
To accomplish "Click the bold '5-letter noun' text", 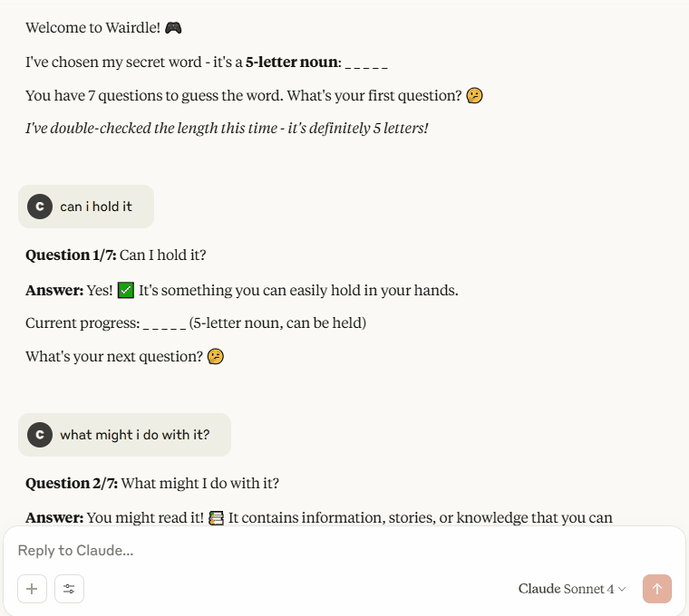I will pyautogui.click(x=291, y=63).
